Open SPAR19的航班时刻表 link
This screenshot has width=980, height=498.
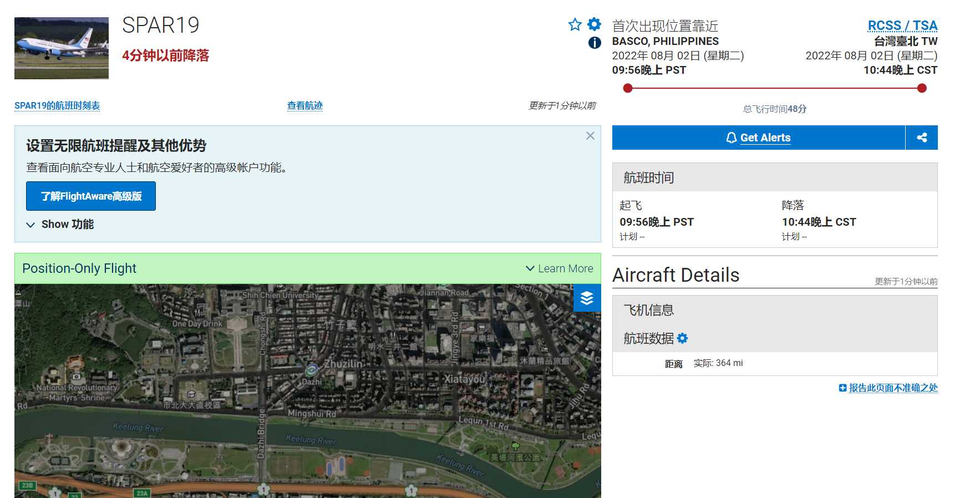click(57, 105)
